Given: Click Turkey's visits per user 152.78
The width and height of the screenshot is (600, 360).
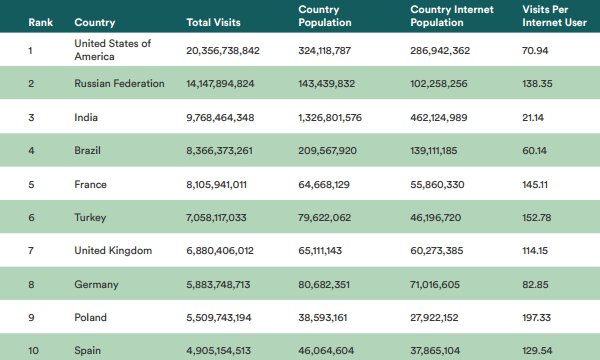Looking at the screenshot, I should [536, 218].
